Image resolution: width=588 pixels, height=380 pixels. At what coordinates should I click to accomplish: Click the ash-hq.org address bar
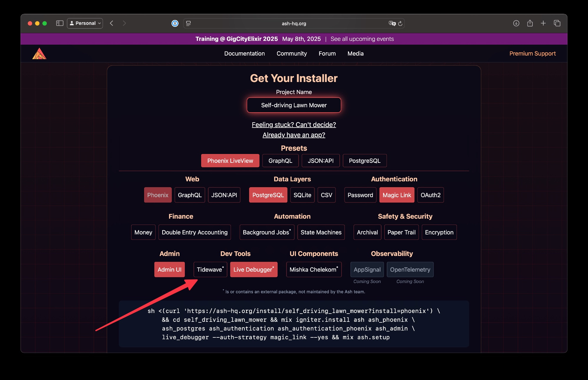[x=294, y=24]
